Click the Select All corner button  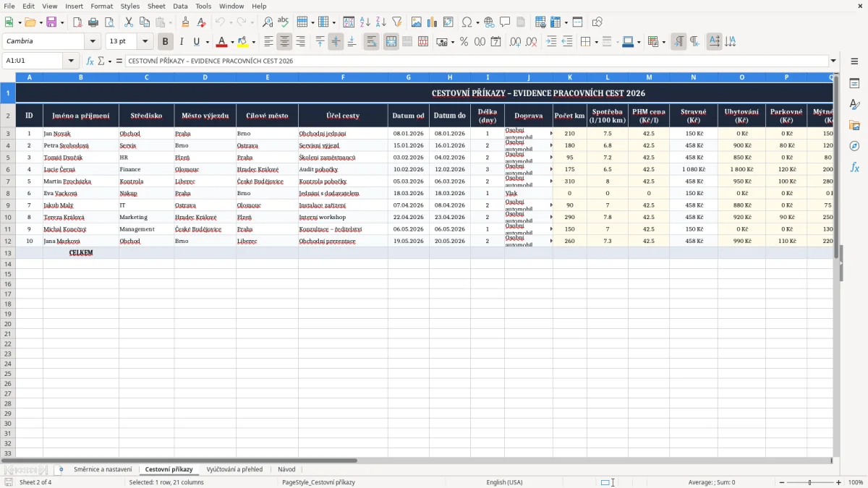click(8, 77)
